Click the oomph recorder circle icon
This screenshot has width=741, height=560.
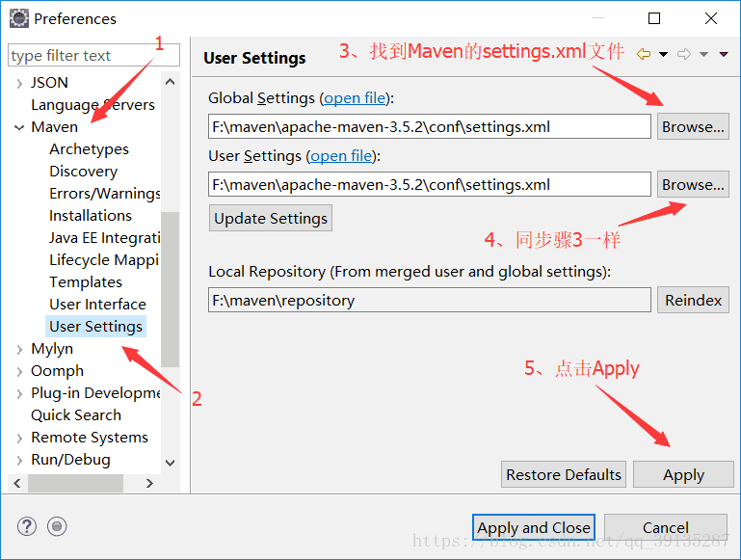(x=57, y=526)
